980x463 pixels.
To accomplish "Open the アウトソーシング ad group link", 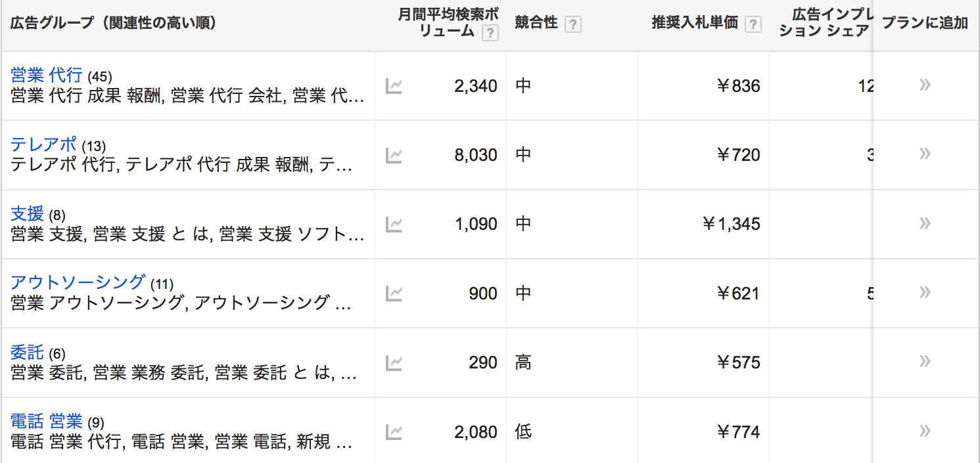I will [x=78, y=282].
